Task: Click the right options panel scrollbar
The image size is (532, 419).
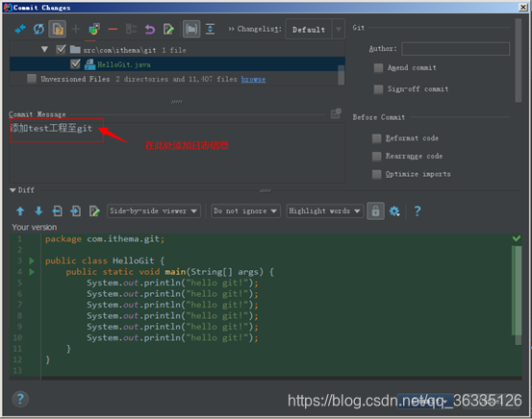Action: [x=518, y=61]
